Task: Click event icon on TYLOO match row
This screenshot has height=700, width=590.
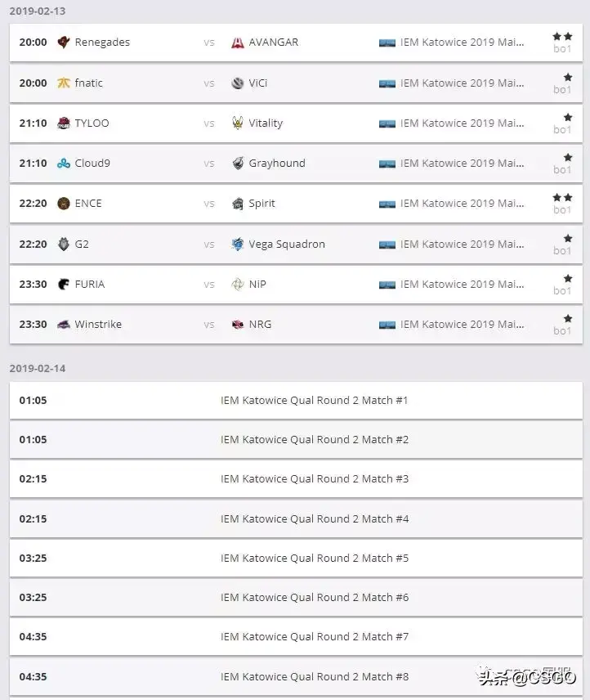Action: click(387, 123)
